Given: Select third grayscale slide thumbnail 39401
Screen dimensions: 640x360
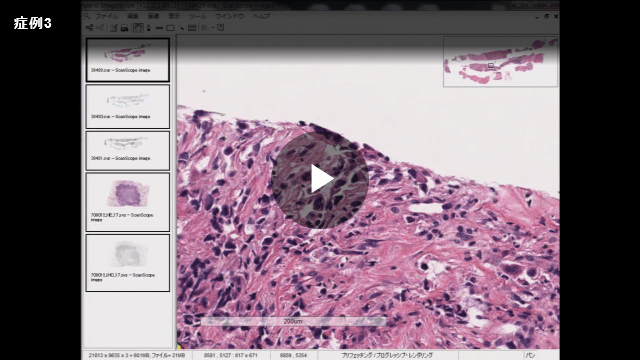Looking at the screenshot, I should [x=128, y=151].
